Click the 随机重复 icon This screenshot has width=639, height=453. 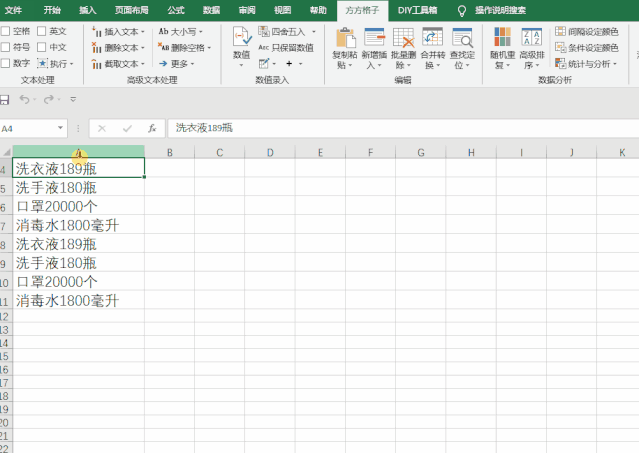502,37
